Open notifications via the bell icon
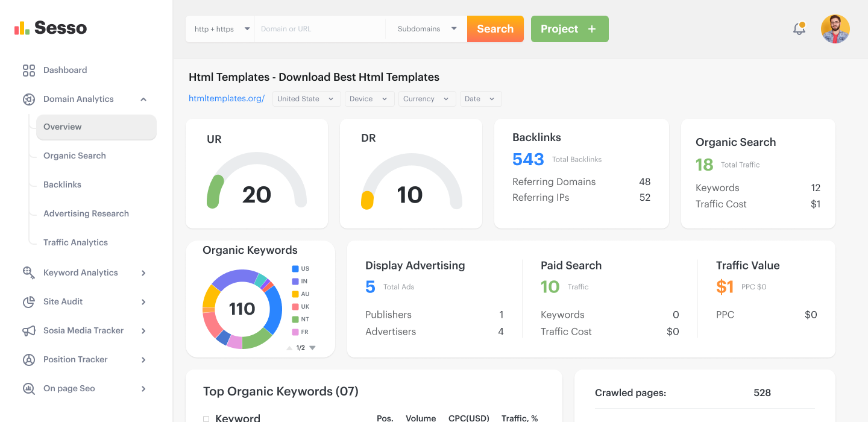This screenshot has width=868, height=422. coord(799,28)
